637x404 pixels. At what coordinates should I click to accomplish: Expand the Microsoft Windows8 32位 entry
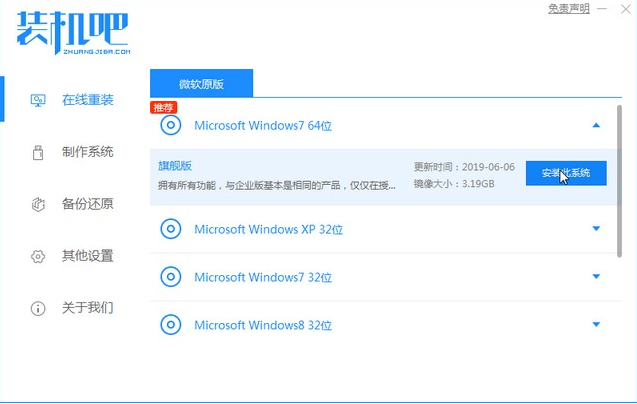[x=596, y=325]
